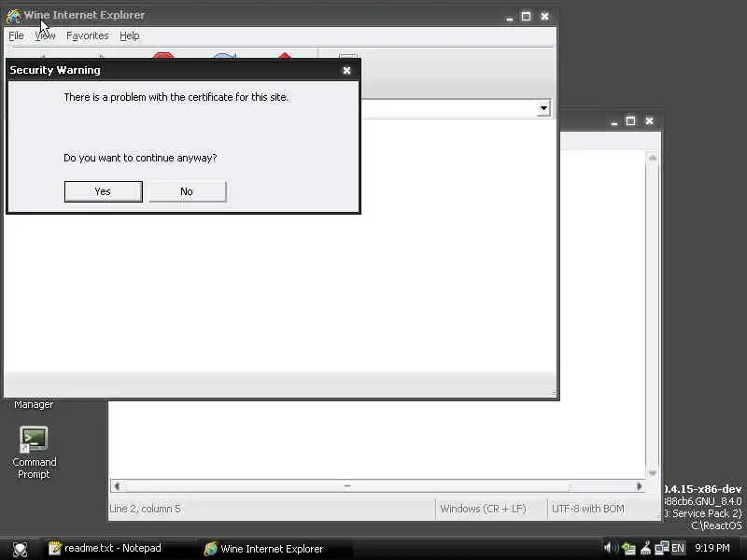This screenshot has width=747, height=560.
Task: Maximize the Notepad window
Action: pyautogui.click(x=631, y=121)
